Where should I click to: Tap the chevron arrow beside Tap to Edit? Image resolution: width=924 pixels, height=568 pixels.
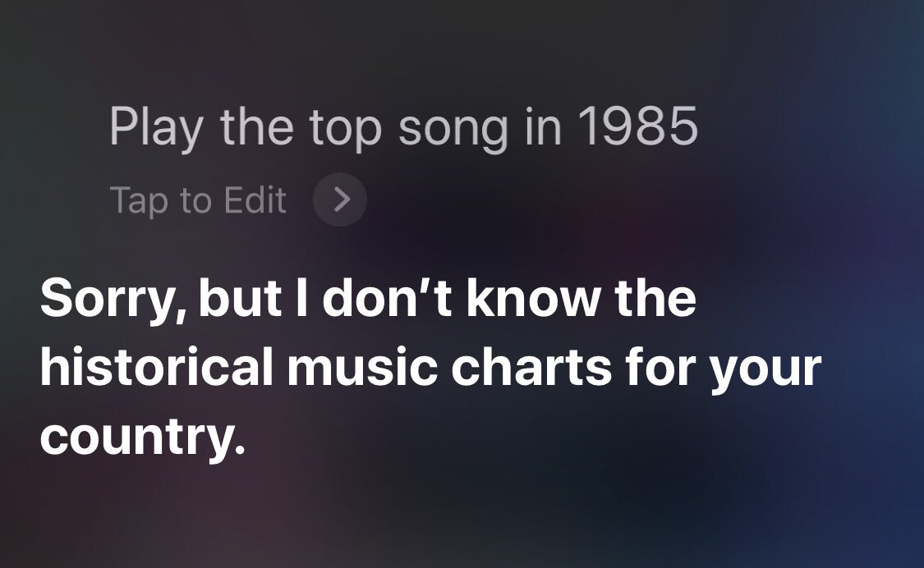point(340,199)
